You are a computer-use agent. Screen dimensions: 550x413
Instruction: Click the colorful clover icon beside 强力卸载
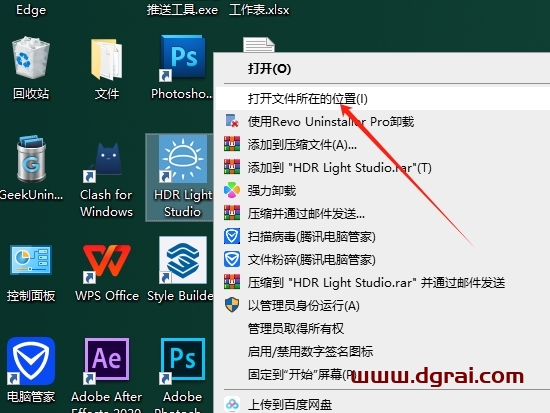pos(232,190)
